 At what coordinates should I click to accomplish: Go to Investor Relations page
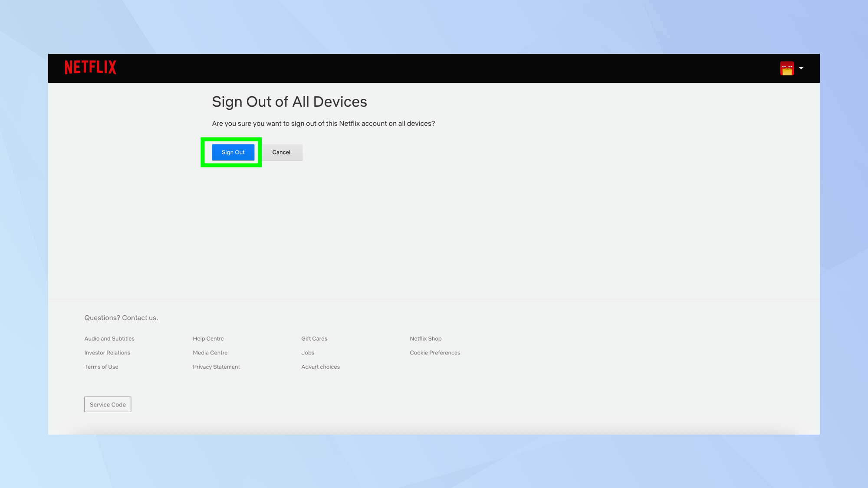coord(107,353)
